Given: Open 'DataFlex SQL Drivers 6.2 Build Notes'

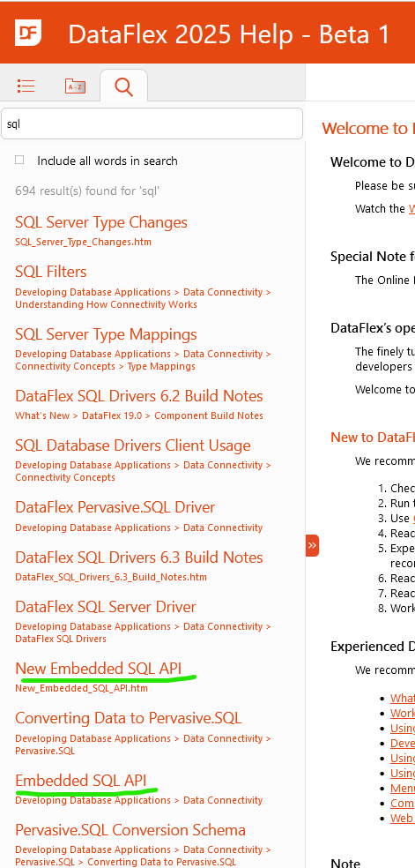Looking at the screenshot, I should point(138,396).
